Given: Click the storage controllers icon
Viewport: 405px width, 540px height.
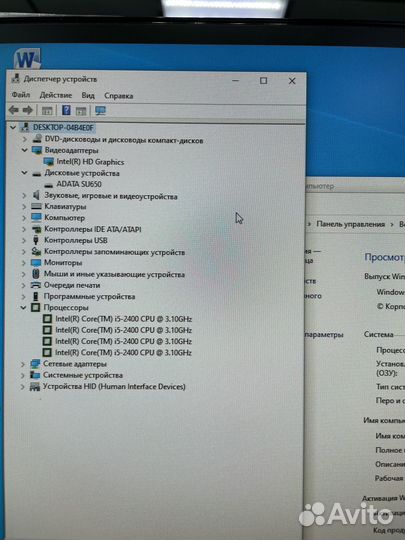Looking at the screenshot, I should pyautogui.click(x=36, y=251).
